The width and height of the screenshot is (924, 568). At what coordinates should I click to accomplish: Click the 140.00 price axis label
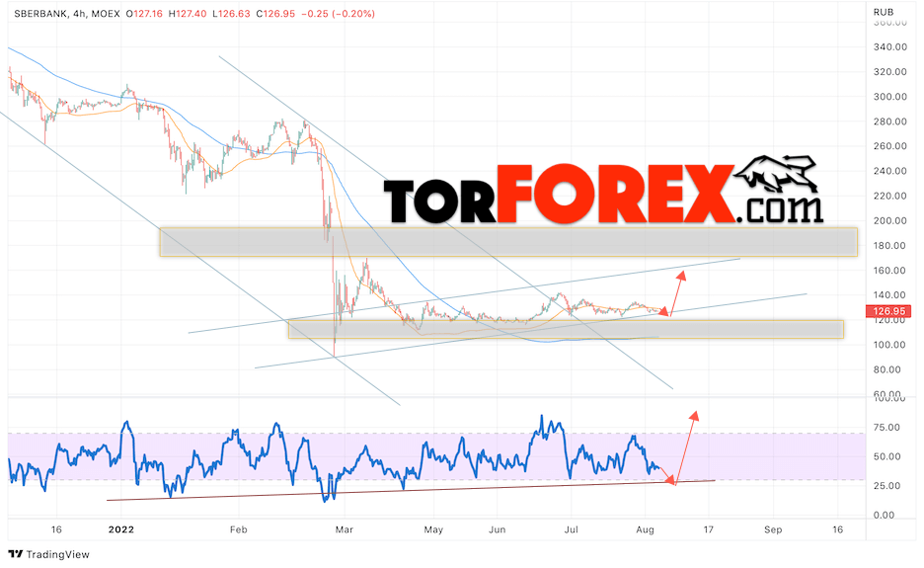pyautogui.click(x=889, y=295)
